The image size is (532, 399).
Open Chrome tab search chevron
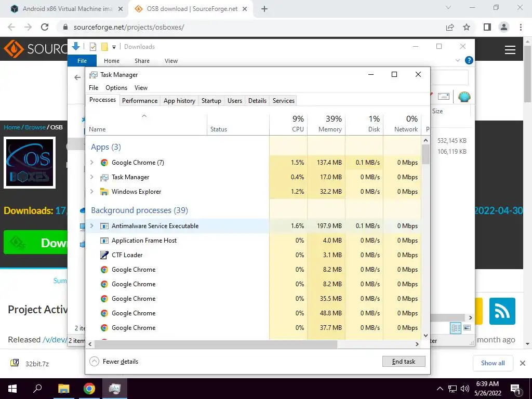pyautogui.click(x=448, y=7)
